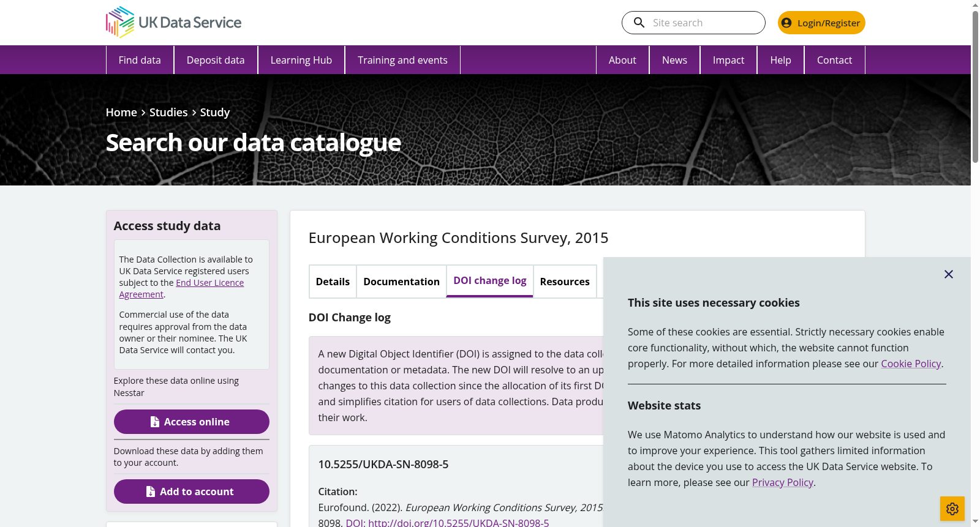Click the Login/Register button

(x=821, y=23)
